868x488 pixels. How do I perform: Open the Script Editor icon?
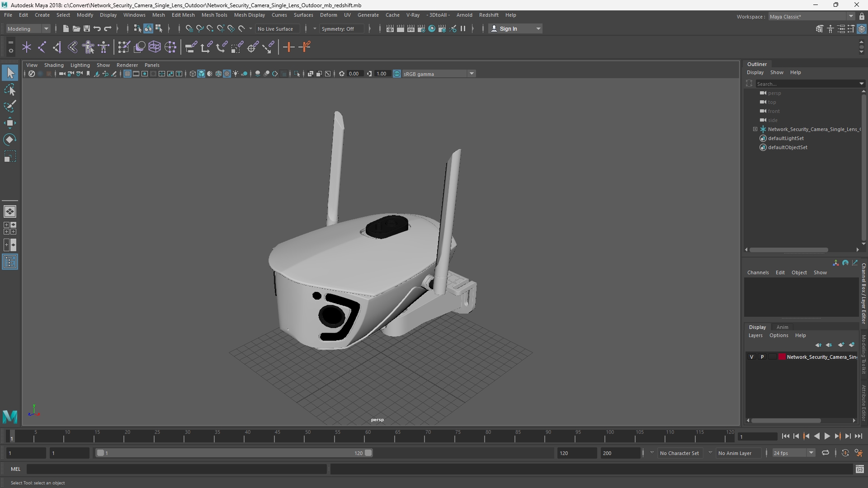pos(859,469)
